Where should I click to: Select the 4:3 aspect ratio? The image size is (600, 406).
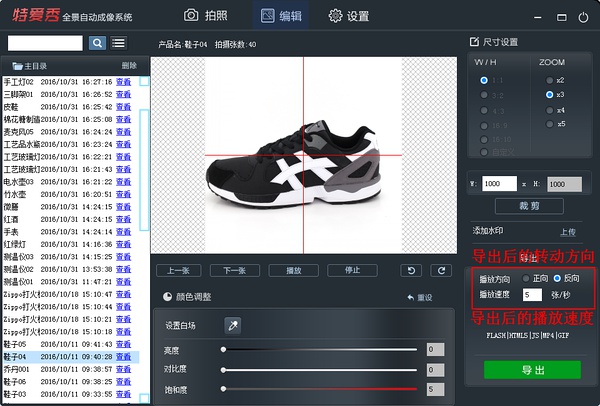click(x=484, y=110)
